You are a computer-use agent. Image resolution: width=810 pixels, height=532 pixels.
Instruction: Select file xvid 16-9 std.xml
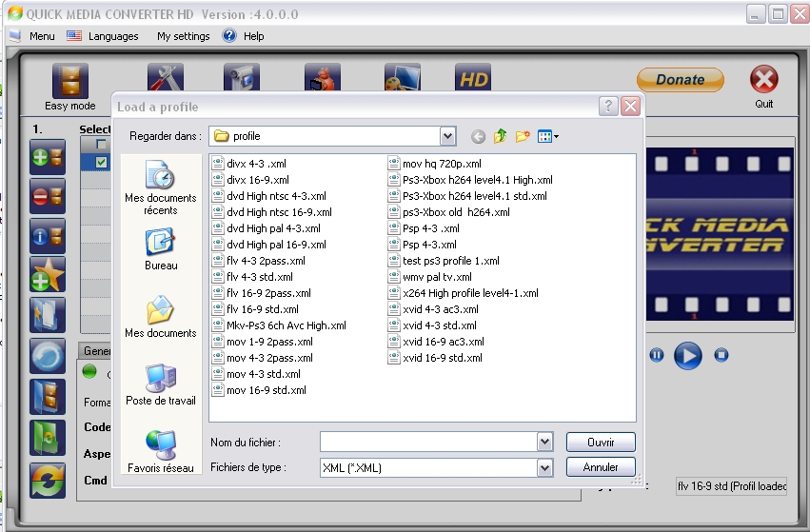[436, 358]
